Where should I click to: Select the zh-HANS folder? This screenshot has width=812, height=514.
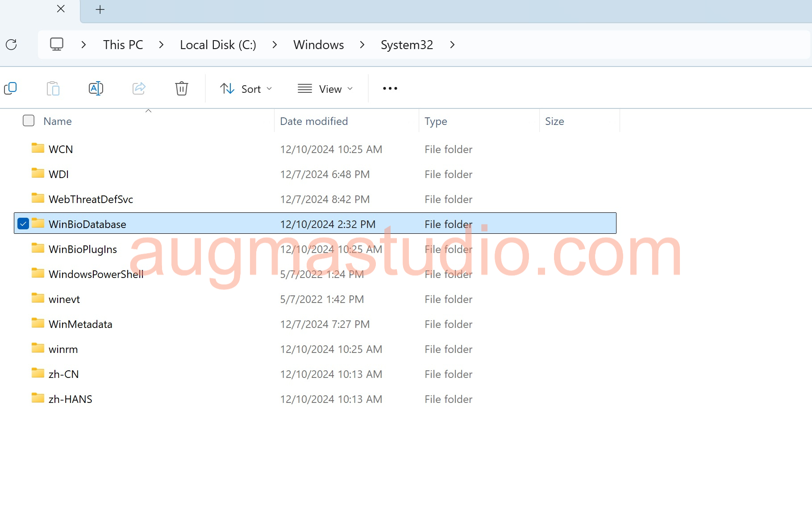coord(70,399)
